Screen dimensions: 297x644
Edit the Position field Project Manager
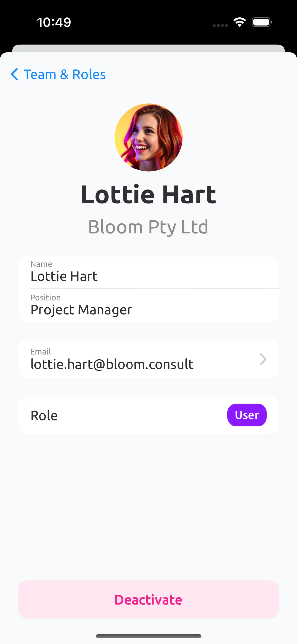pos(148,305)
